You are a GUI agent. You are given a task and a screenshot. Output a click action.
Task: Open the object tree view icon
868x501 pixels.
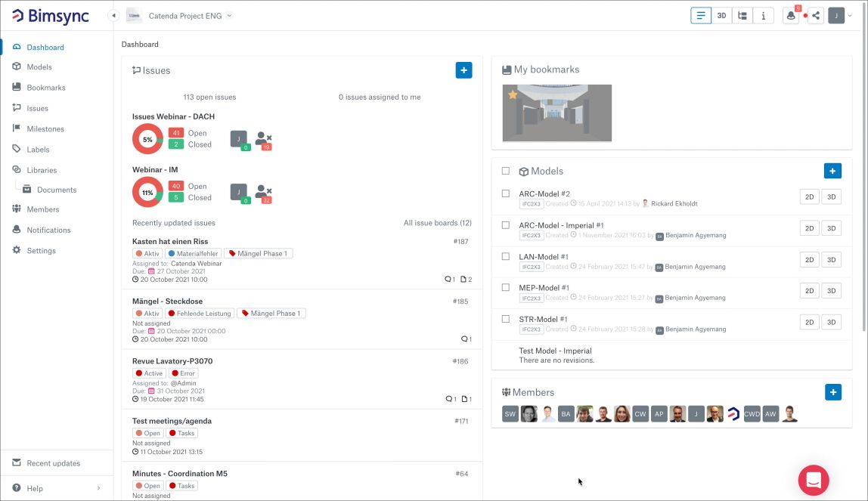pos(742,15)
